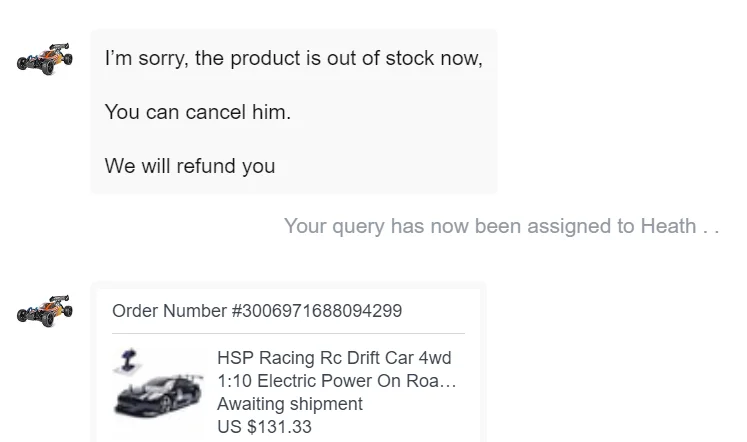Click the "You can cancel him." line
747x442 pixels.
[x=197, y=112]
